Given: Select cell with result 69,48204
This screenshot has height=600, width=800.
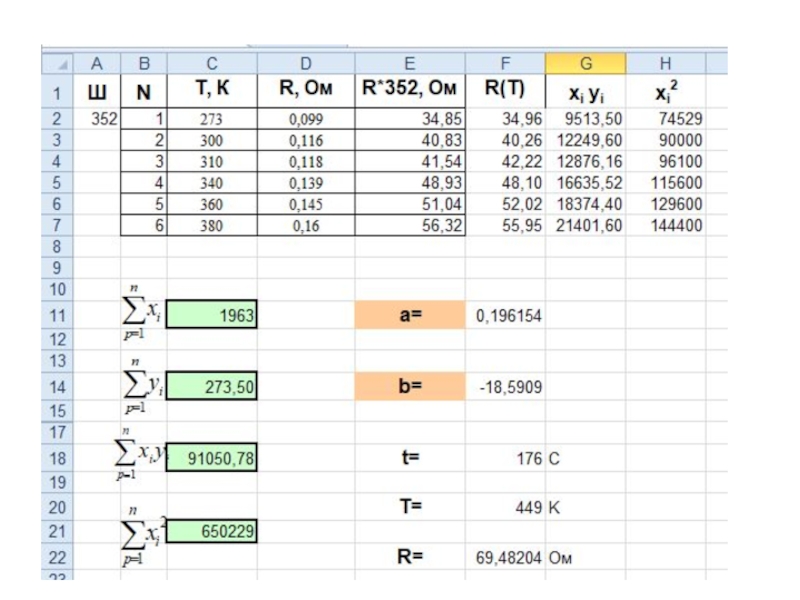Looking at the screenshot, I should pos(509,558).
